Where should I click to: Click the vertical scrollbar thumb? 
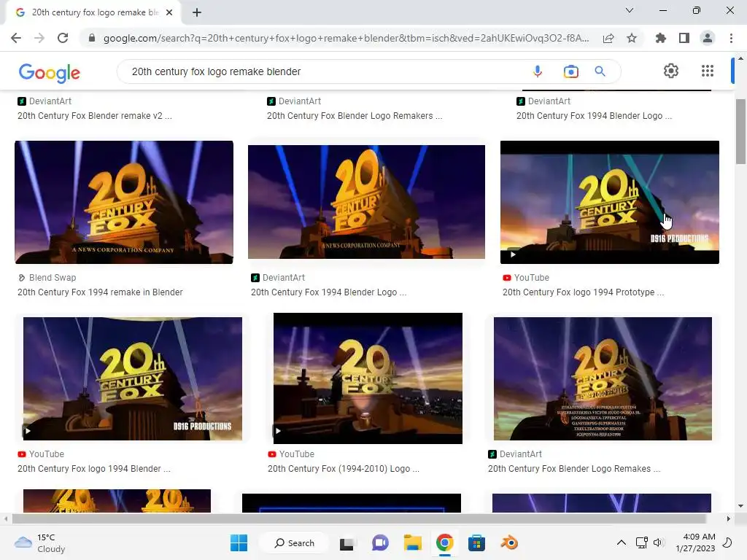tap(740, 131)
